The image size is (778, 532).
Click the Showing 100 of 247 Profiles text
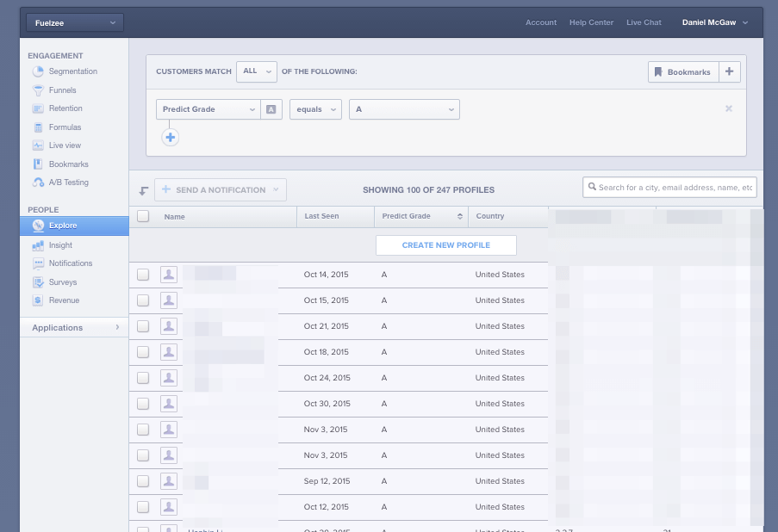coord(429,190)
